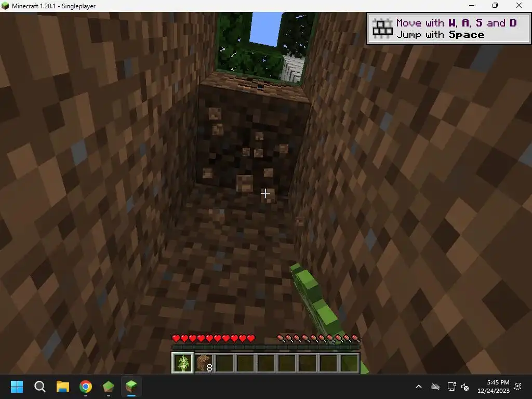Open File Explorer from the taskbar
The image size is (532, 399).
63,387
